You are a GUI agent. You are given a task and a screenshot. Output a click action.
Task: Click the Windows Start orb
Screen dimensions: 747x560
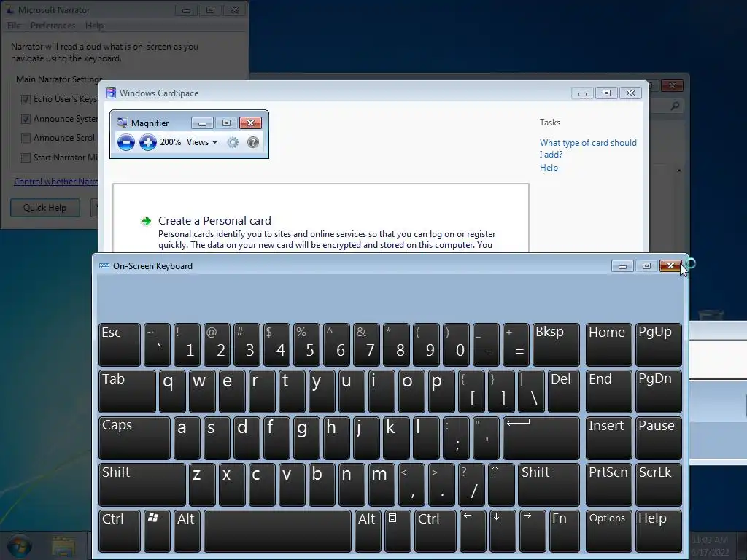tap(20, 546)
